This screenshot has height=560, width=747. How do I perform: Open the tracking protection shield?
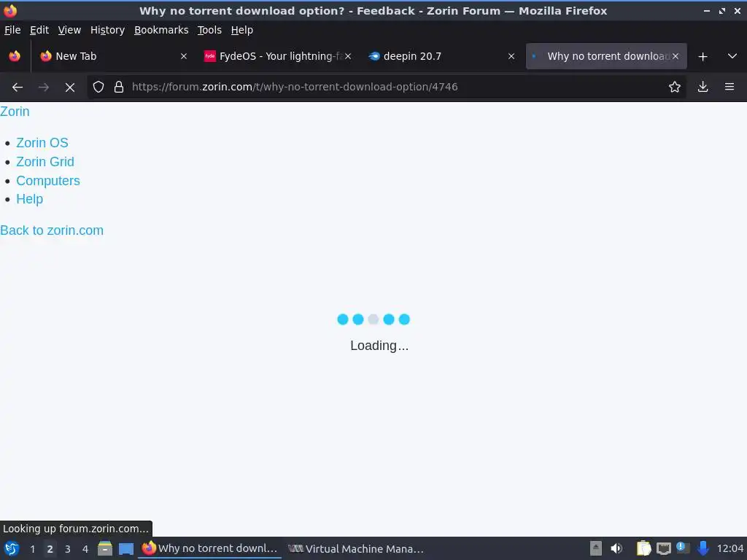98,87
